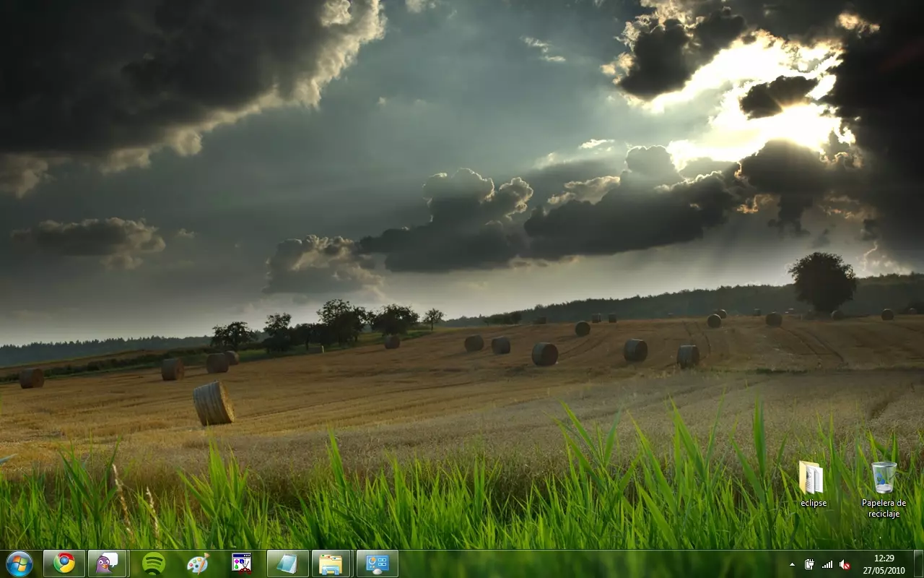Open the Control Panel taskbar window
Screen dimensions: 924x578
(x=377, y=564)
